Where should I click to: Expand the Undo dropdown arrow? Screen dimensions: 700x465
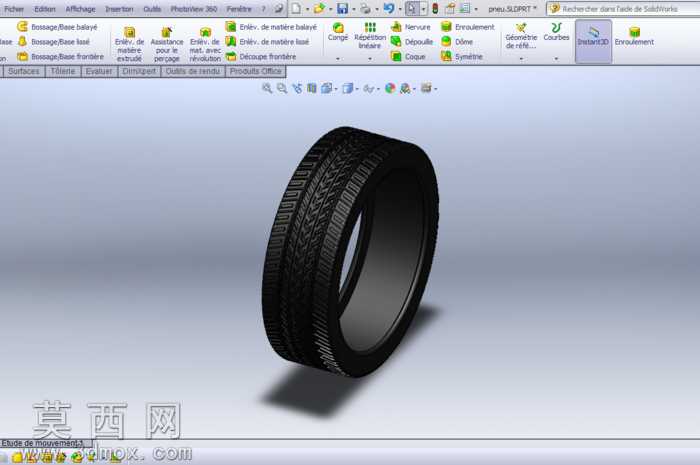400,9
